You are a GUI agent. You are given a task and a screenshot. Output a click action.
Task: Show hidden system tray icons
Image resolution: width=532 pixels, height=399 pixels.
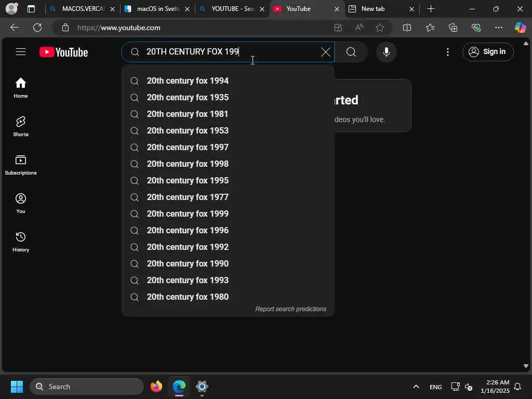[x=416, y=387]
